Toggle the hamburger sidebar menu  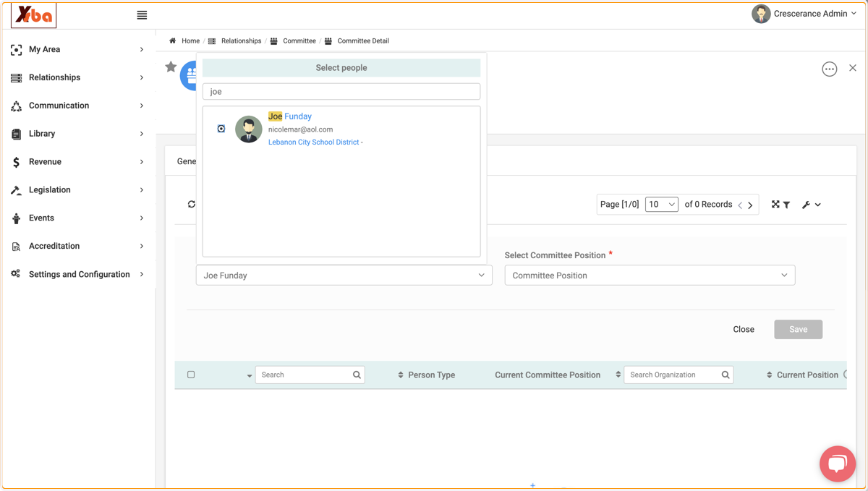pyautogui.click(x=142, y=14)
